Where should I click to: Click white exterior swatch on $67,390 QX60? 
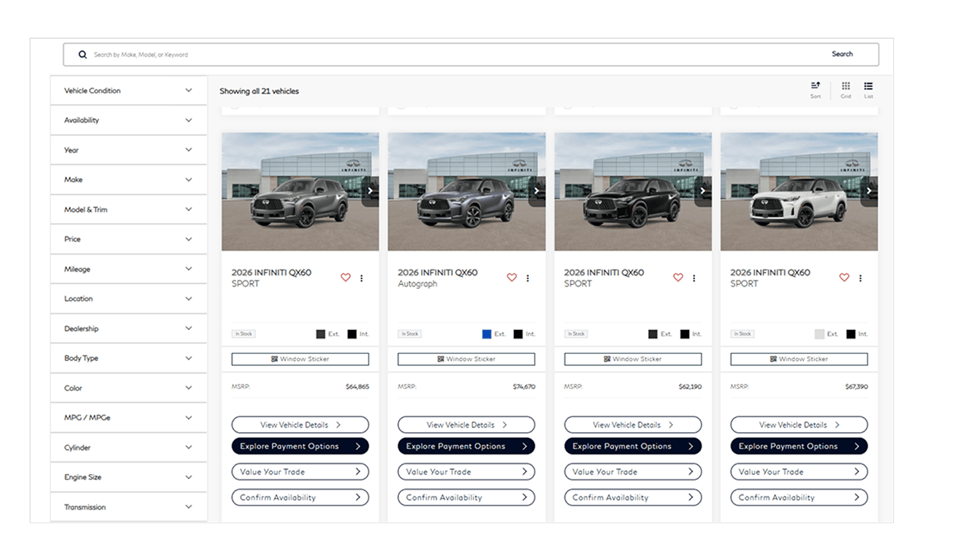pos(820,334)
